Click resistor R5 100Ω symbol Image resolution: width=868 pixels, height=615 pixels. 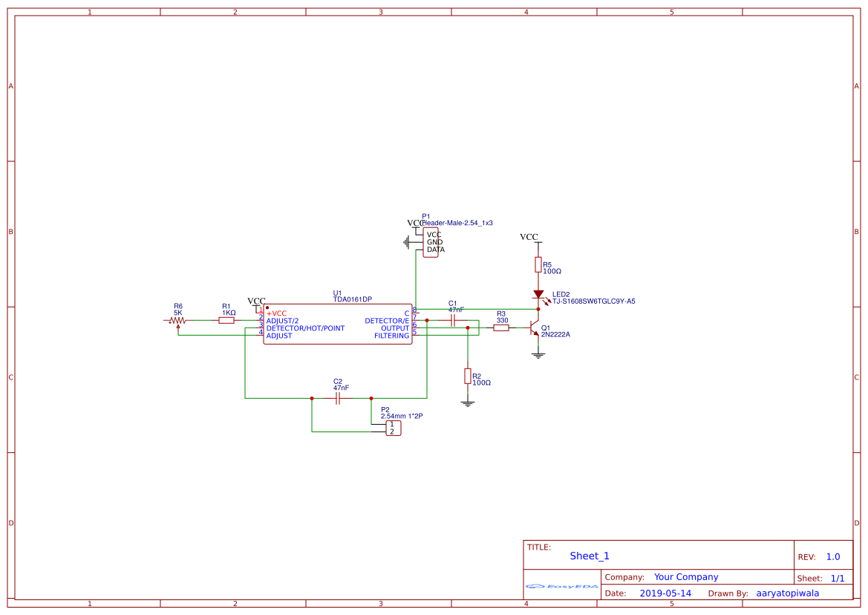pos(538,266)
